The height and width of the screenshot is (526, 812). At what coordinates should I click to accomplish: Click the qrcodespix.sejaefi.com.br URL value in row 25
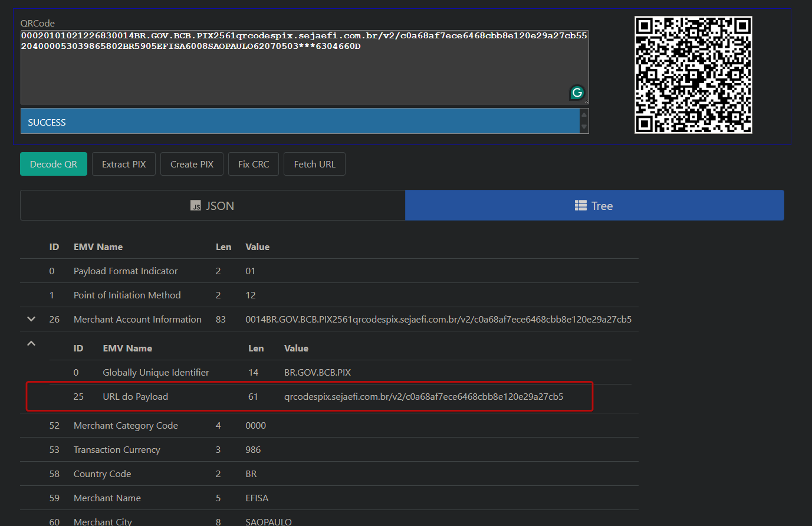(x=423, y=396)
